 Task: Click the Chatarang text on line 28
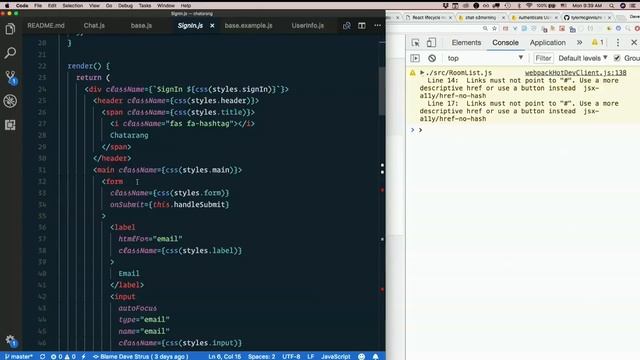tap(129, 135)
